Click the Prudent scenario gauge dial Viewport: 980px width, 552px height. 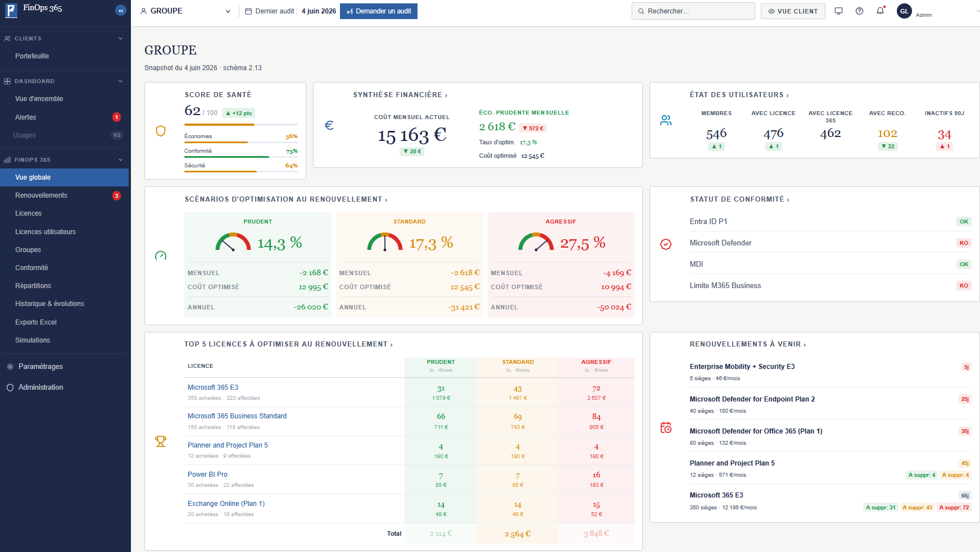(x=233, y=242)
